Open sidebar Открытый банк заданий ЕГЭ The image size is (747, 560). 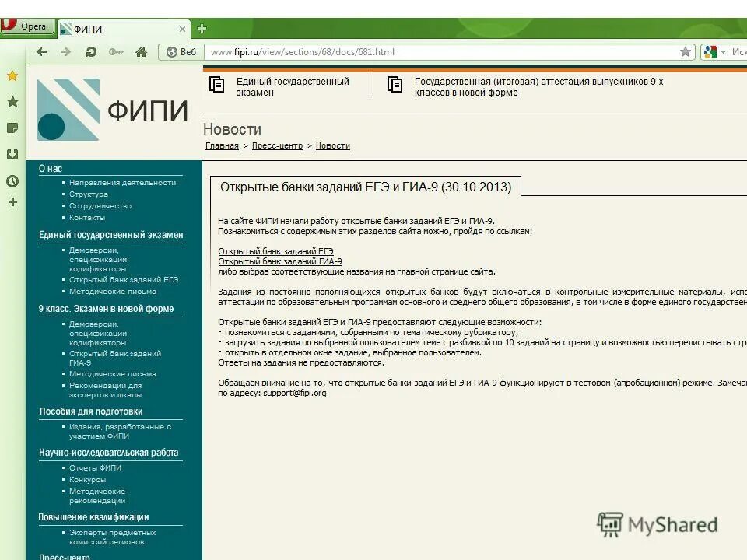[124, 279]
